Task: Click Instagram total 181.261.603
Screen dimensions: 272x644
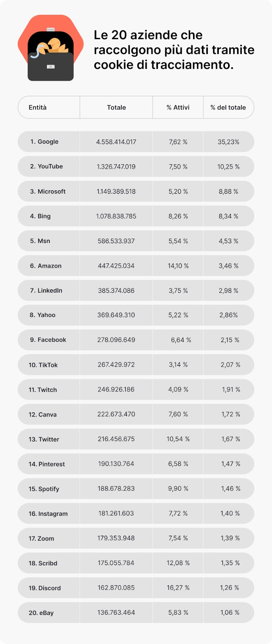Action: [116, 514]
